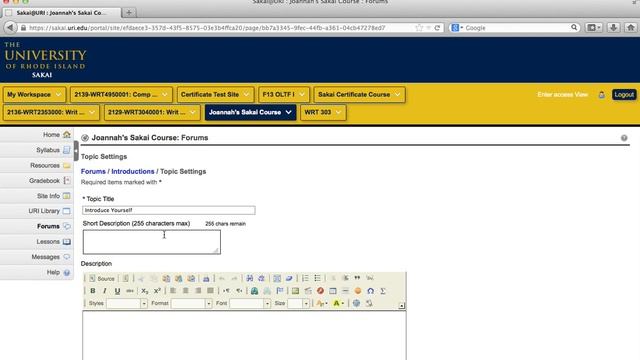
Task: Open the Format dropdown
Action: click(191, 303)
